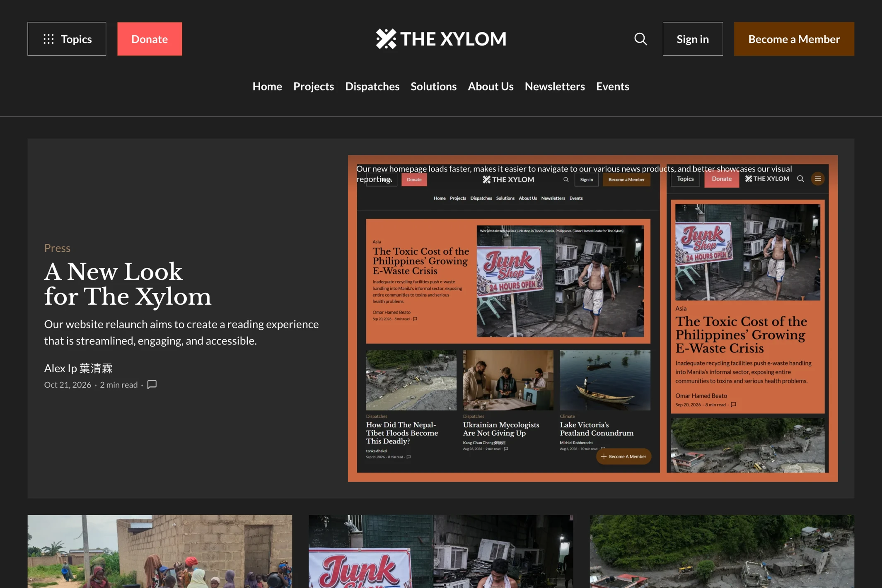Open the Projects nav item
The width and height of the screenshot is (882, 588).
(314, 86)
